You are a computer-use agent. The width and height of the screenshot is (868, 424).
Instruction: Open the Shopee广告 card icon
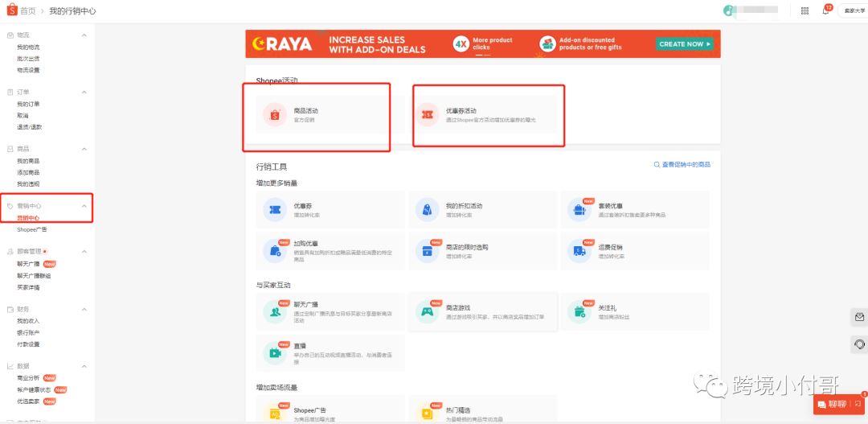tap(275, 414)
